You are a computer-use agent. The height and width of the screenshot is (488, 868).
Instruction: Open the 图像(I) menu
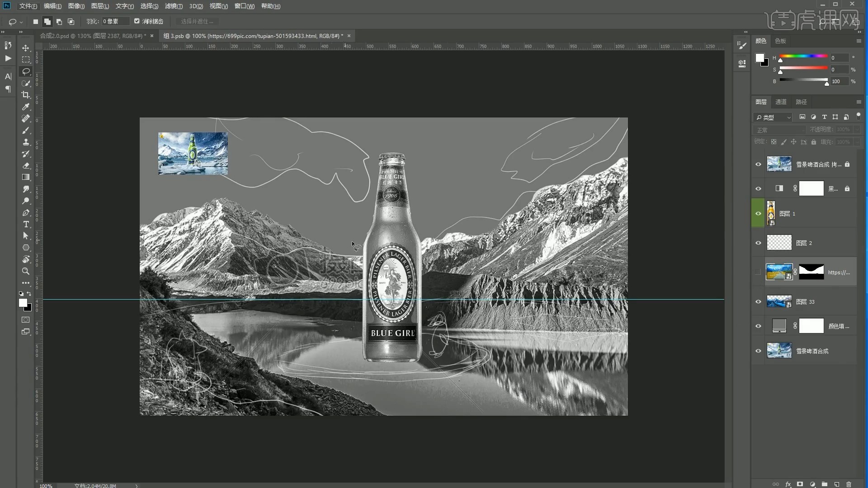[76, 6]
